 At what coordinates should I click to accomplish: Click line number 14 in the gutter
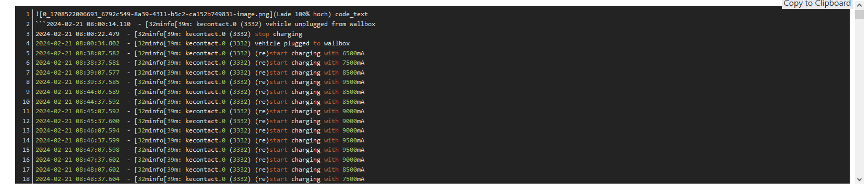tap(26, 140)
